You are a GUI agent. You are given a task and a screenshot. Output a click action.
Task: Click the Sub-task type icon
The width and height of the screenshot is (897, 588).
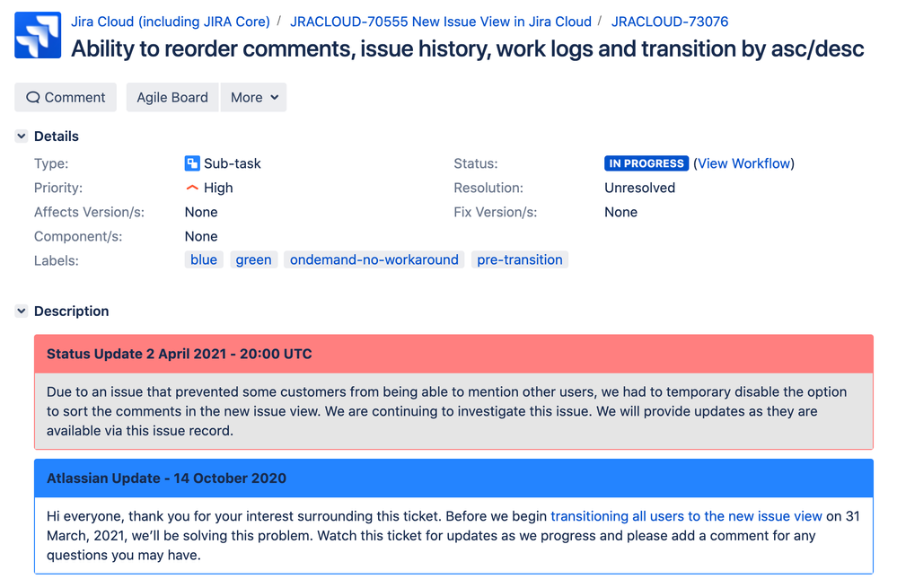coord(192,163)
